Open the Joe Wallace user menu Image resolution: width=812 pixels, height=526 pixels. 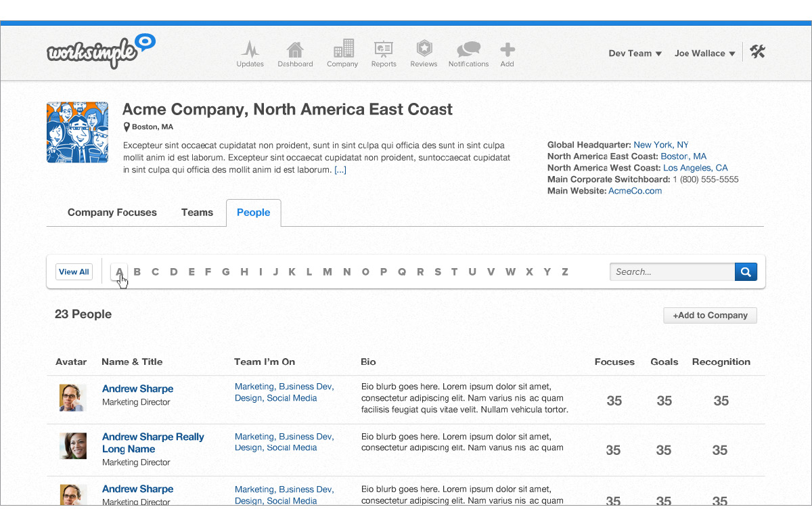coord(704,53)
